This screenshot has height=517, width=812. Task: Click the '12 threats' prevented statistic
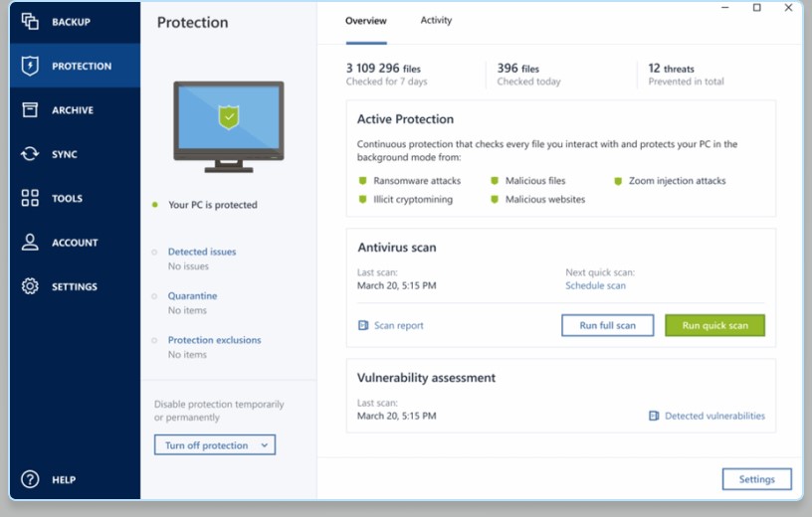coord(671,69)
